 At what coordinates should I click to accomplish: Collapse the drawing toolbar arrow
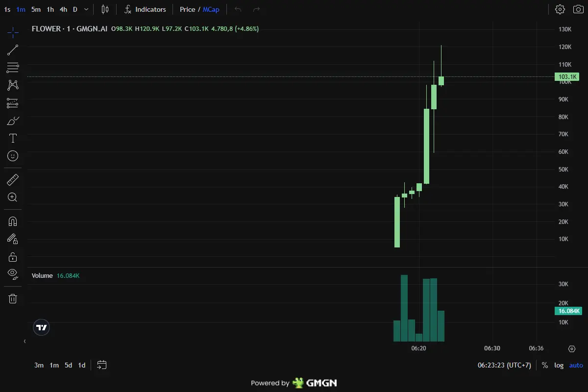point(24,342)
